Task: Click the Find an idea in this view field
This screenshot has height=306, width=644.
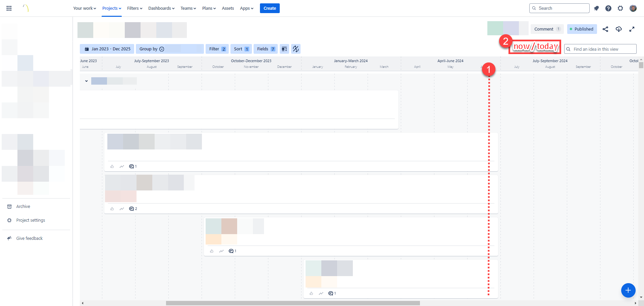Action: pos(600,49)
